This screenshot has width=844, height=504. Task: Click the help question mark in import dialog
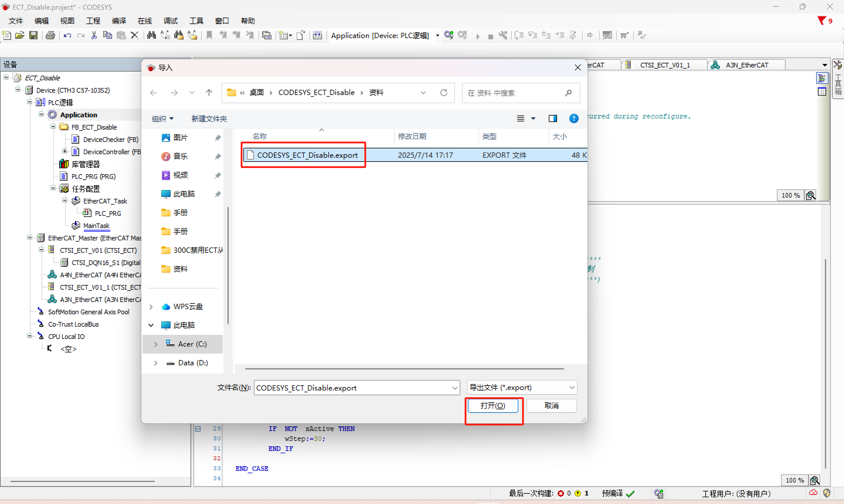pyautogui.click(x=574, y=118)
